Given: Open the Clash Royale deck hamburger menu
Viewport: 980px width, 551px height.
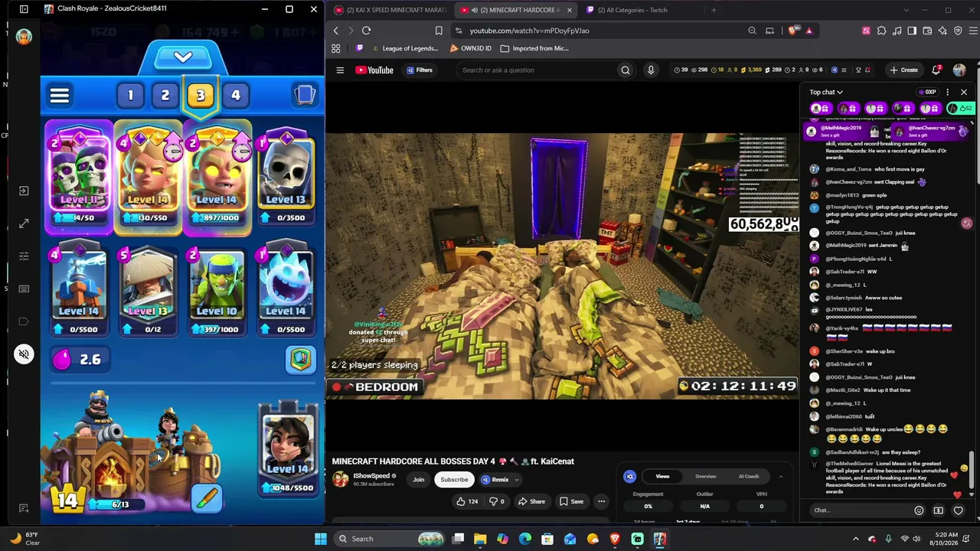Looking at the screenshot, I should (x=60, y=96).
